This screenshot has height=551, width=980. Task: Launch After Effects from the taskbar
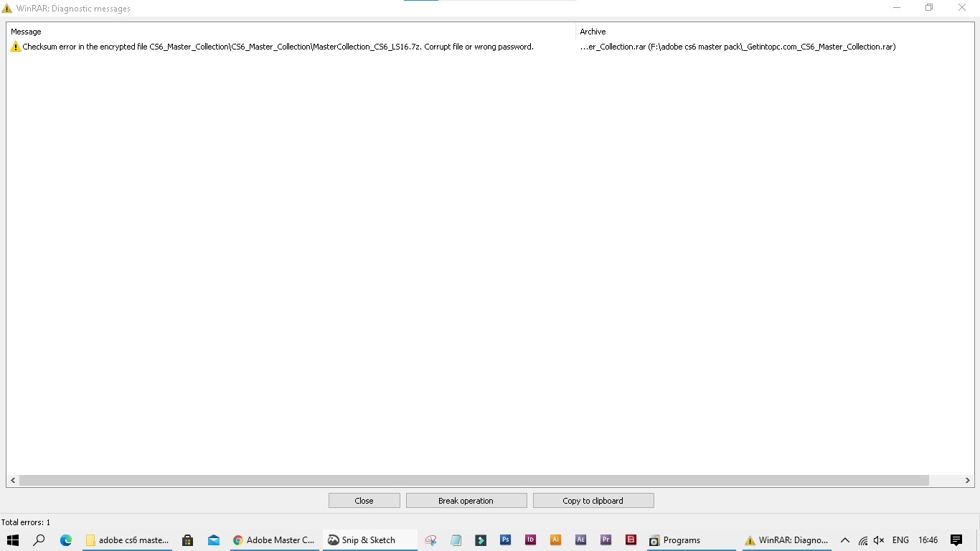581,540
